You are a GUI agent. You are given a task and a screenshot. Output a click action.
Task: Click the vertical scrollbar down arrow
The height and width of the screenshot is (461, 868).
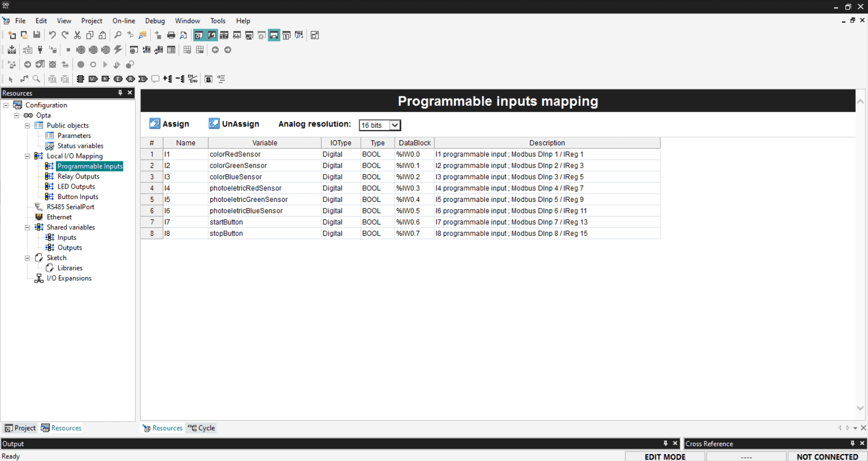pyautogui.click(x=860, y=408)
